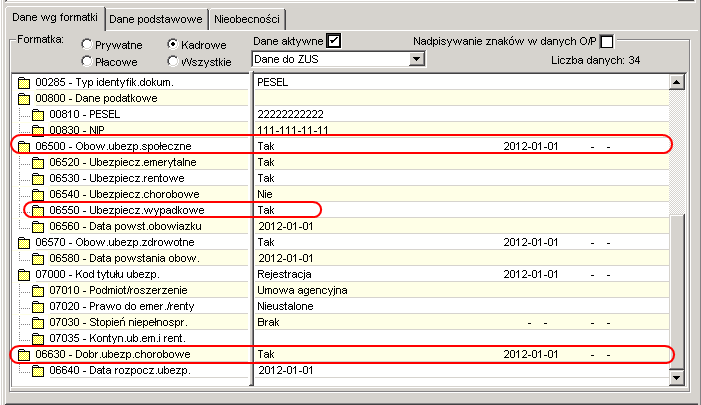Click the Umowa agencyjna value field
This screenshot has width=701, height=405.
pos(461,291)
